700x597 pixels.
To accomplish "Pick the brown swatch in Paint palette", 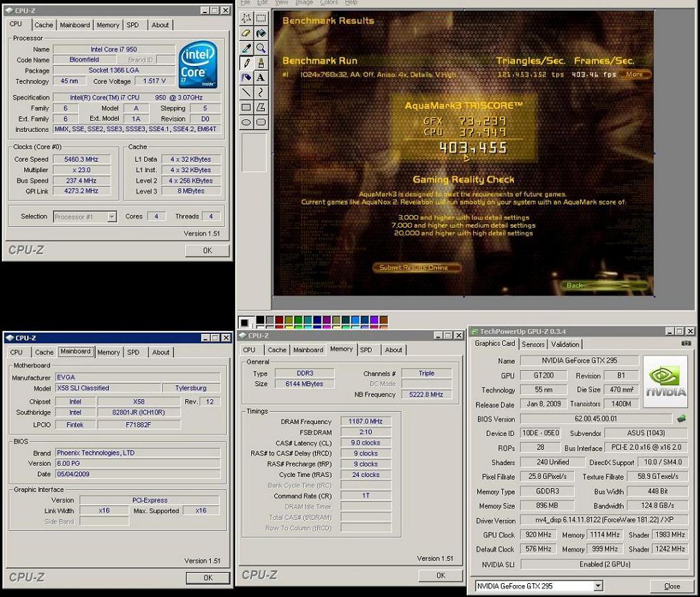I will coord(384,320).
